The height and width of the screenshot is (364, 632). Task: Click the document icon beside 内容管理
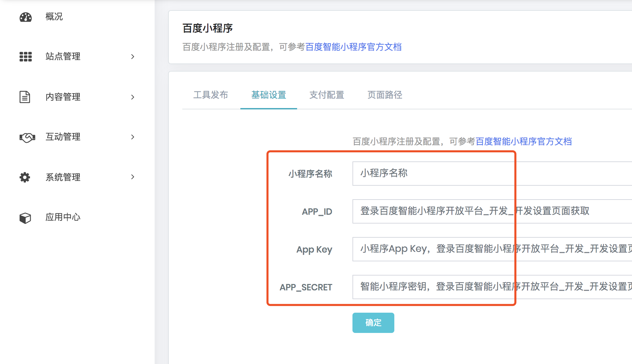click(x=25, y=97)
